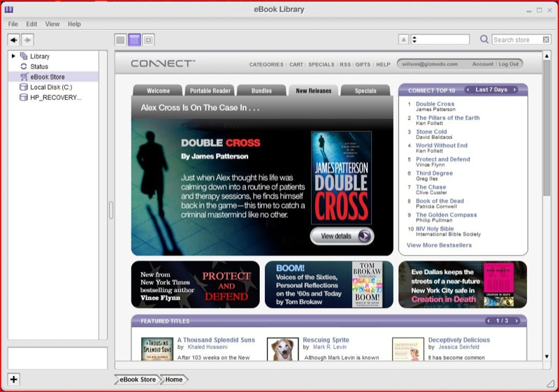This screenshot has height=392, width=559.
Task: Click the sort direction arrow button
Action: 404,40
